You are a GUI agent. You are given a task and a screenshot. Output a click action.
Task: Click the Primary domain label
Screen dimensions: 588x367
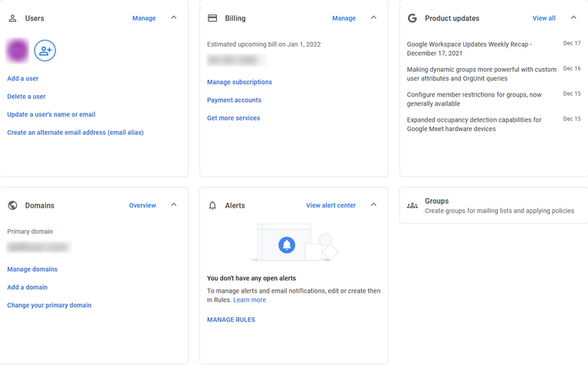30,231
